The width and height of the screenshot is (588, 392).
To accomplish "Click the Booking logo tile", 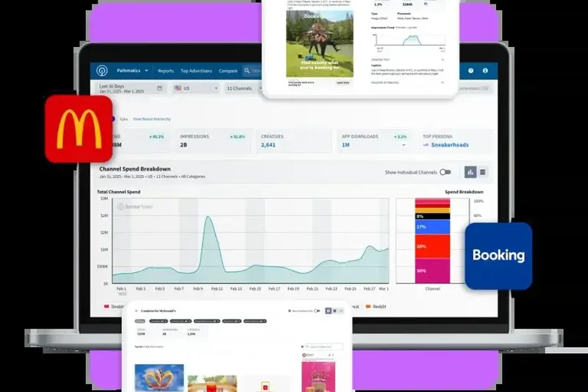I will [498, 256].
